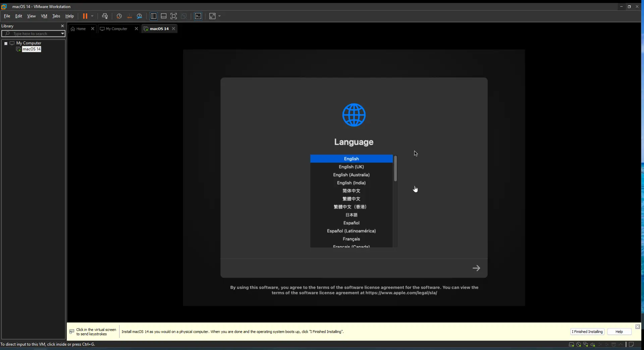Open the Library search dropdown arrow
644x350 pixels.
click(62, 34)
